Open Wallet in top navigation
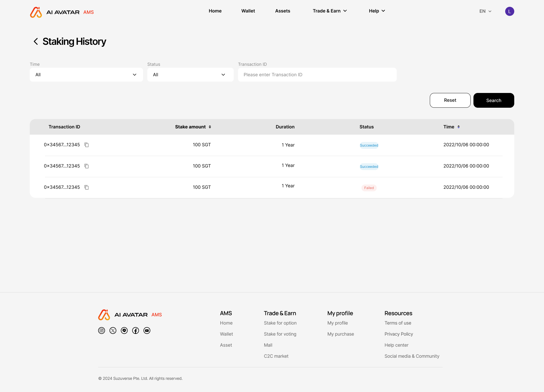Viewport: 544px width, 392px height. point(248,11)
